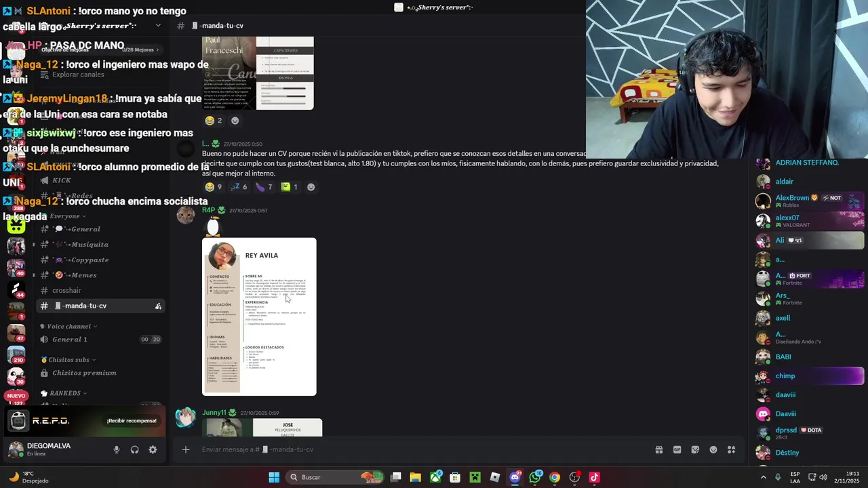Show hidden system tray icons chevron
Viewport: 868px width, 488px height.
[764, 477]
